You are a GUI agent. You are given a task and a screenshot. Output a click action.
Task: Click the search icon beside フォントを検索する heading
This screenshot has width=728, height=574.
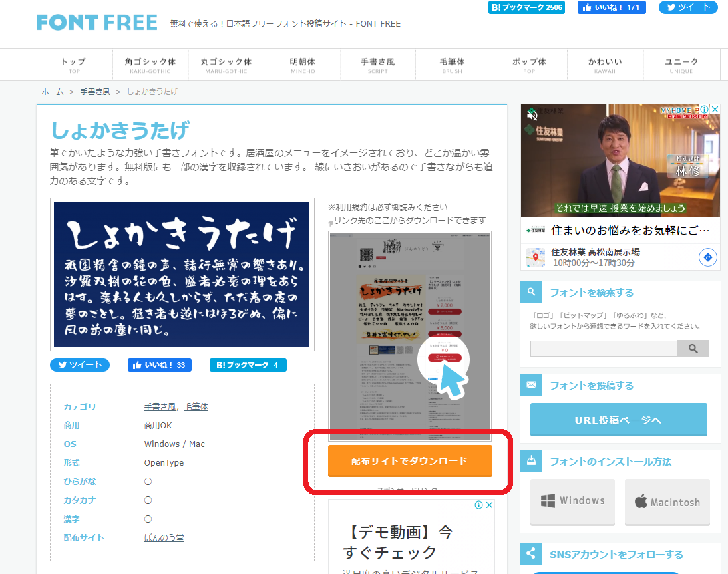[x=531, y=292]
